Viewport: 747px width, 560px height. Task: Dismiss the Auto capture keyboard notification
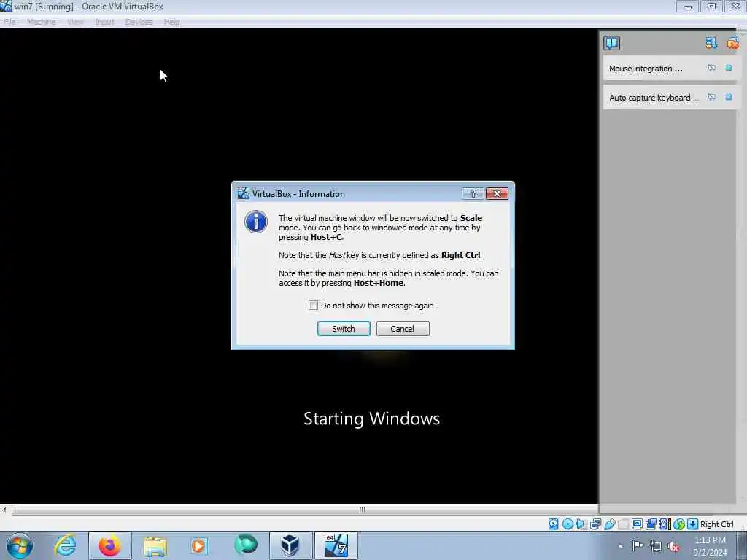coord(729,97)
